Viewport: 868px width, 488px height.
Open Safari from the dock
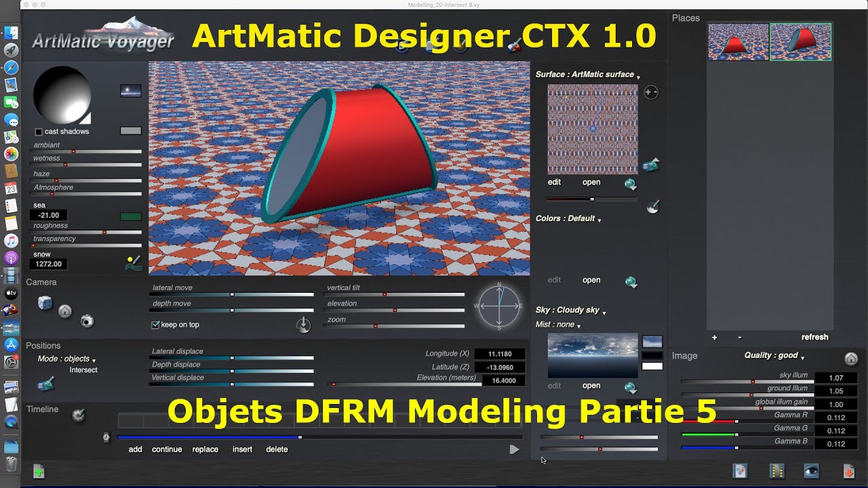point(11,68)
